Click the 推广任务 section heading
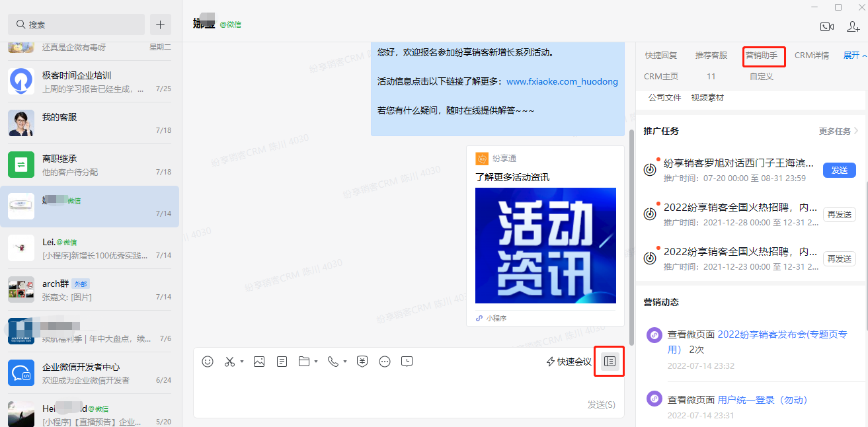The height and width of the screenshot is (427, 868). click(x=661, y=131)
